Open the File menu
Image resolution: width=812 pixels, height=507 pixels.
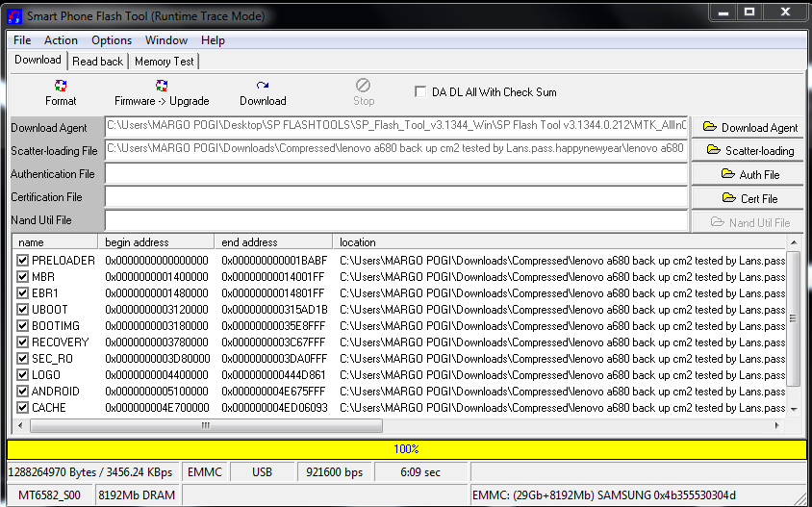[22, 40]
